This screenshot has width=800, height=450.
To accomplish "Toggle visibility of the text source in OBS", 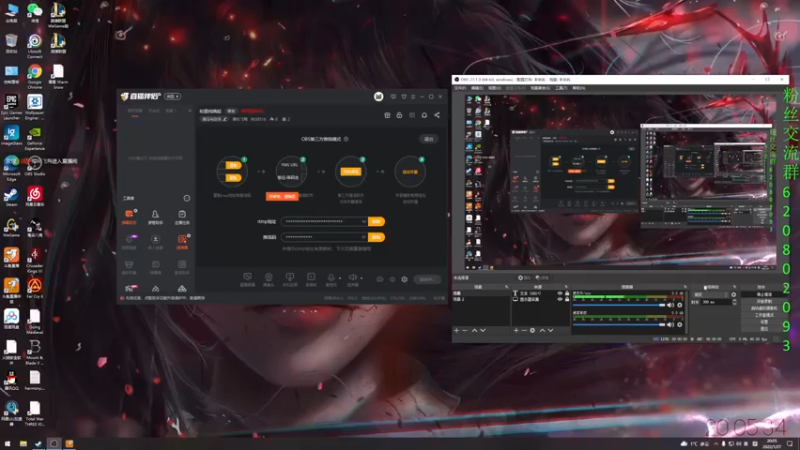I will pyautogui.click(x=560, y=293).
